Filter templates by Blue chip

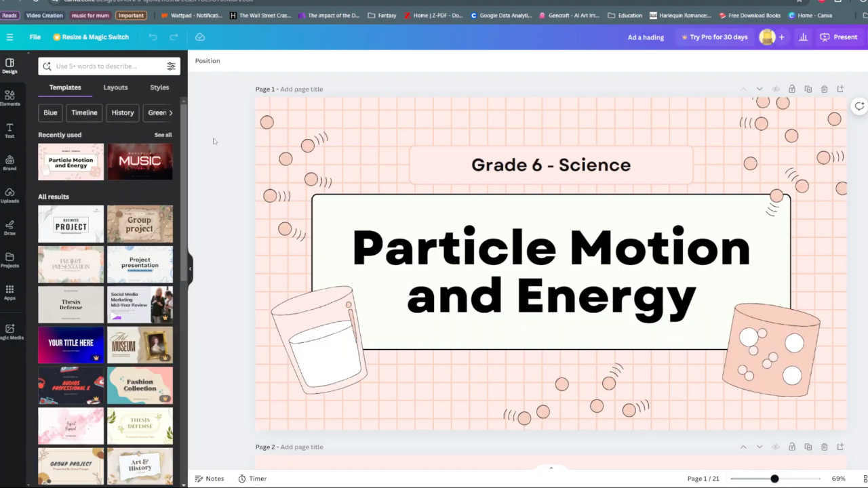click(50, 113)
